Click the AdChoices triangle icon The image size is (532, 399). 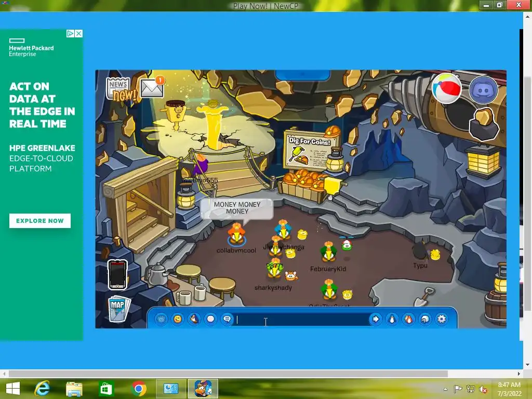click(70, 34)
